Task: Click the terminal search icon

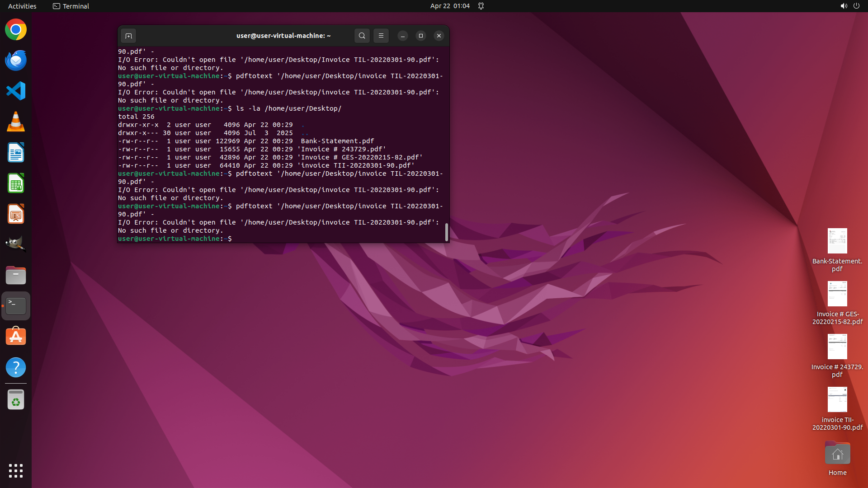Action: 362,36
